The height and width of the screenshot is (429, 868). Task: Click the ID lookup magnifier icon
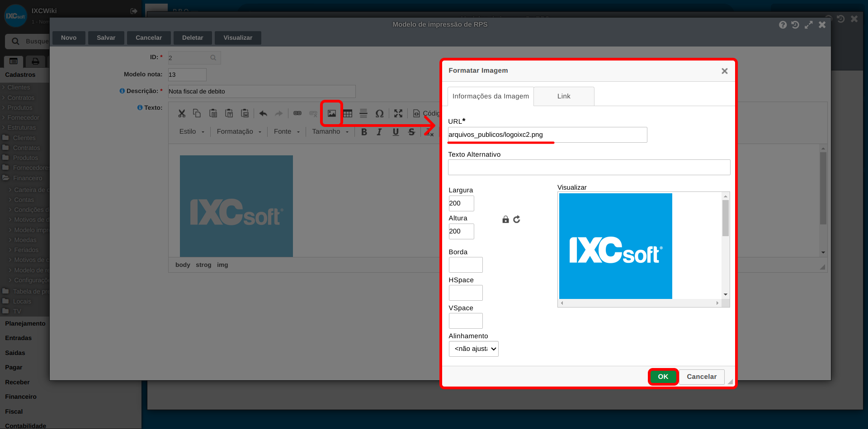coord(213,58)
